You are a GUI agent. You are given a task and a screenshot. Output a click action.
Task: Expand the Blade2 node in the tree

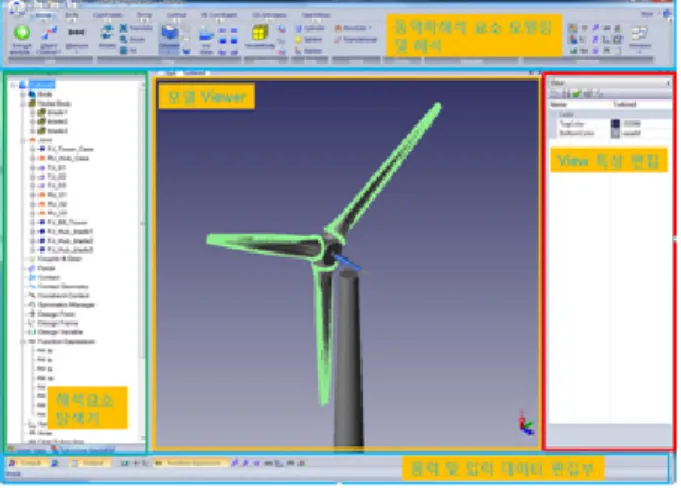coord(32,122)
